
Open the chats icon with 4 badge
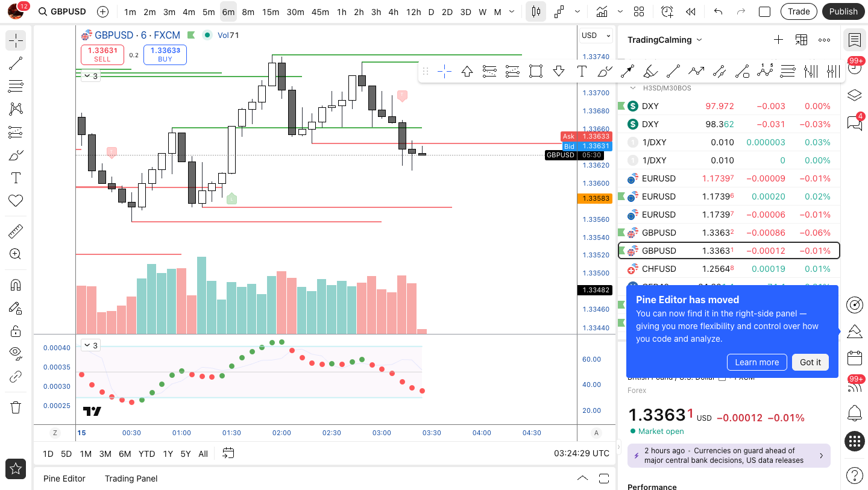click(854, 123)
